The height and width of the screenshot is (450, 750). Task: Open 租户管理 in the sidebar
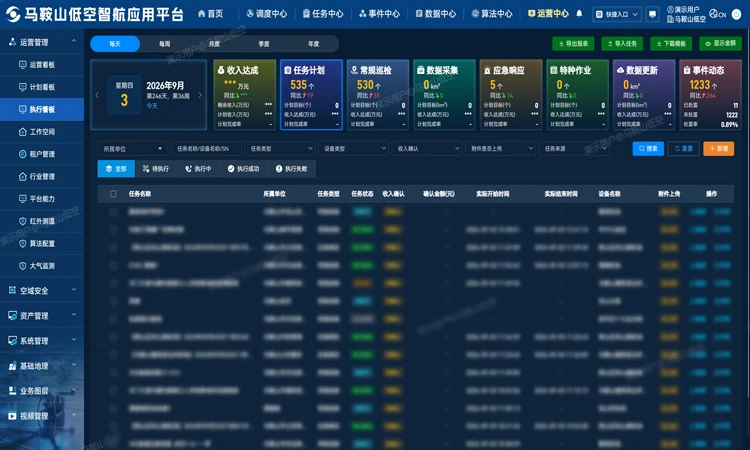(x=42, y=154)
